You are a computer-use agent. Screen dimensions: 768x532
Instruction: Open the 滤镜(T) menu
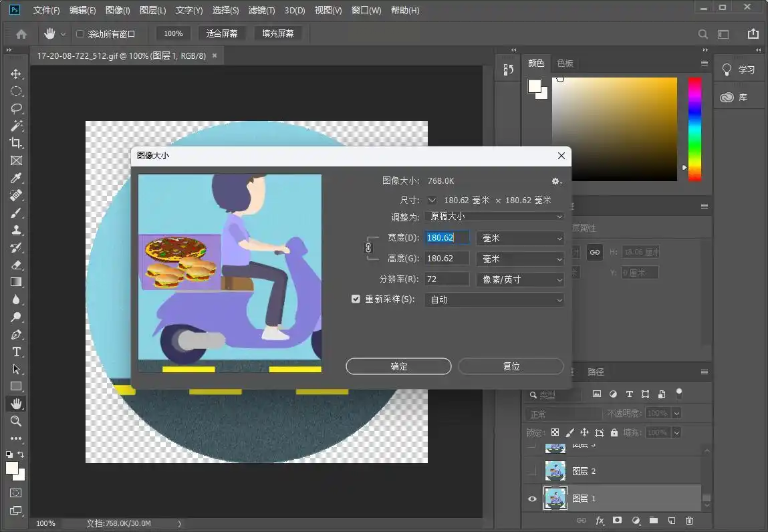point(261,10)
